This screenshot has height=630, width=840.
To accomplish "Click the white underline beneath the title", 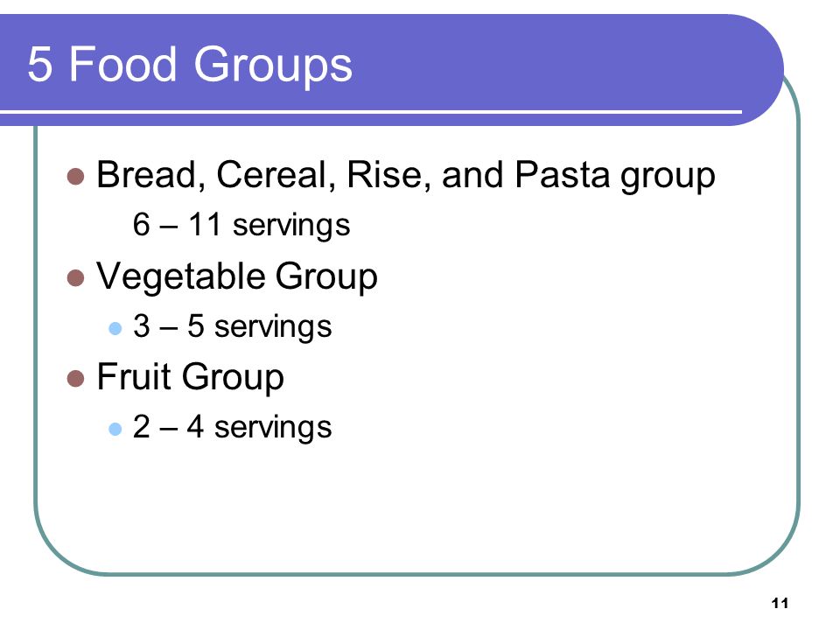I will (x=371, y=112).
